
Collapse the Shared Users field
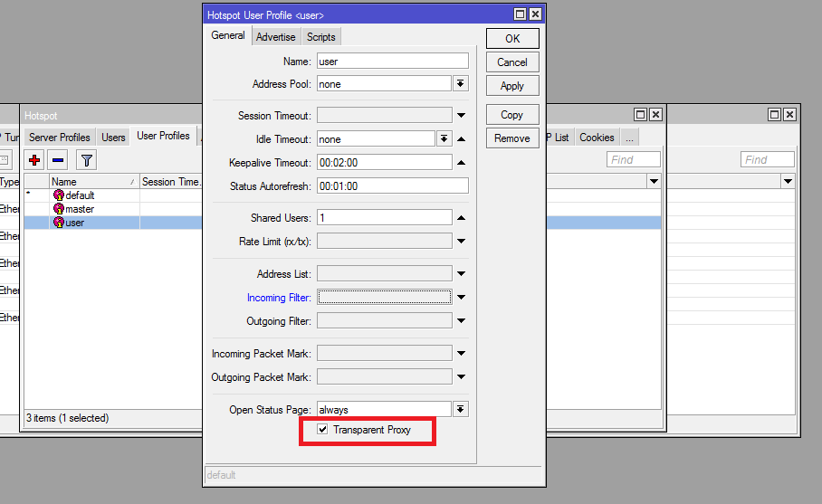(x=462, y=217)
